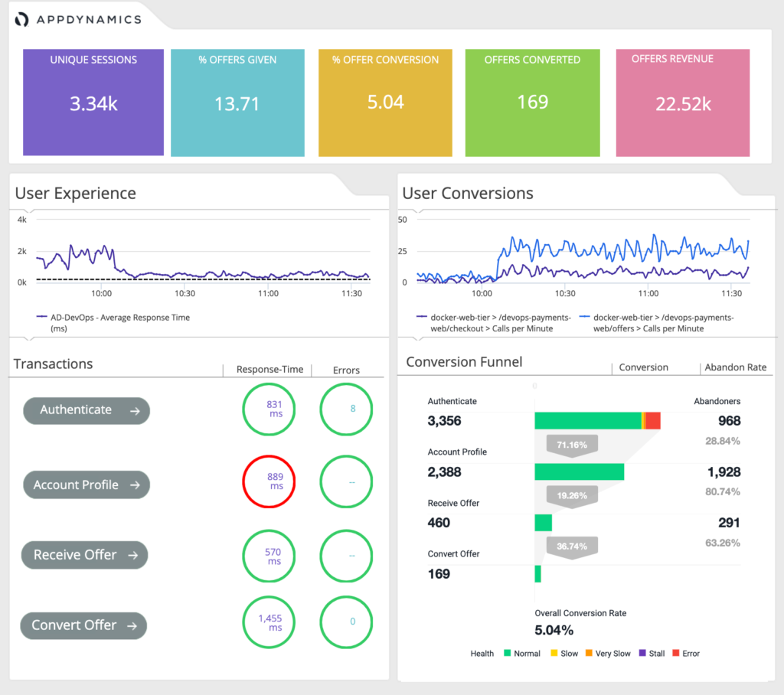The image size is (784, 695).
Task: Click the 71.16% conversion arrow badge
Action: (x=572, y=445)
